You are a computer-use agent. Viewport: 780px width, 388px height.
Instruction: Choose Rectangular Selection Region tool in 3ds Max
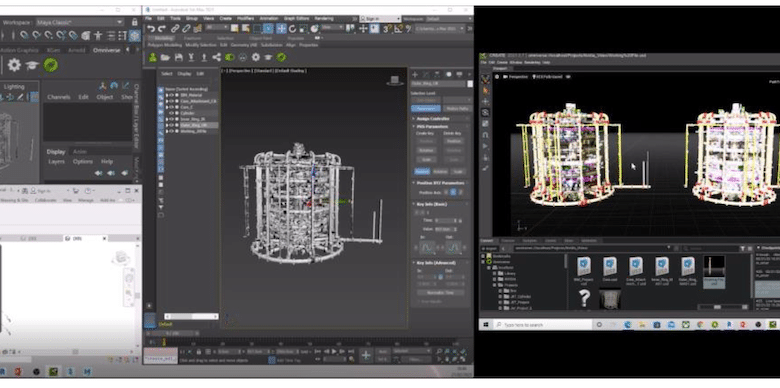click(257, 29)
